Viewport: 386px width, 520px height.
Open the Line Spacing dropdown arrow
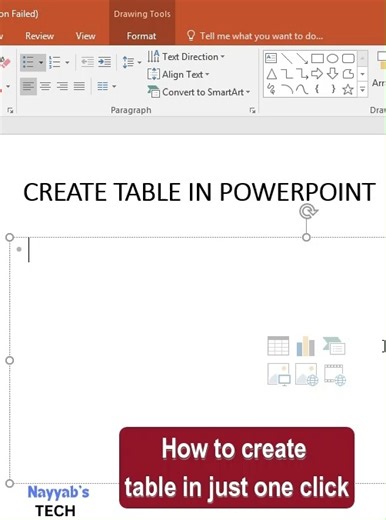(x=140, y=62)
